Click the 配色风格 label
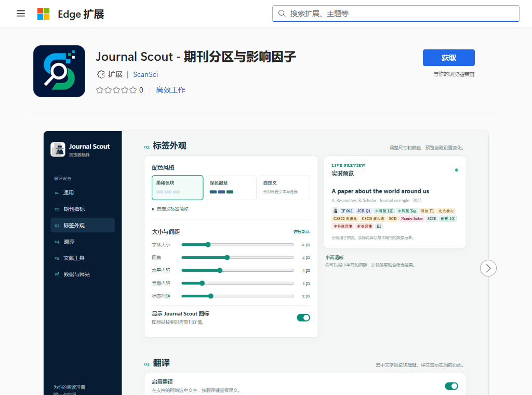The width and height of the screenshot is (532, 395). tap(163, 168)
